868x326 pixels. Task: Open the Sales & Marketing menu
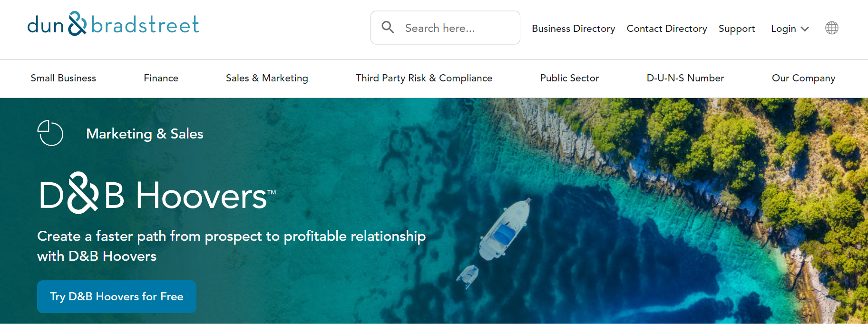tap(267, 78)
